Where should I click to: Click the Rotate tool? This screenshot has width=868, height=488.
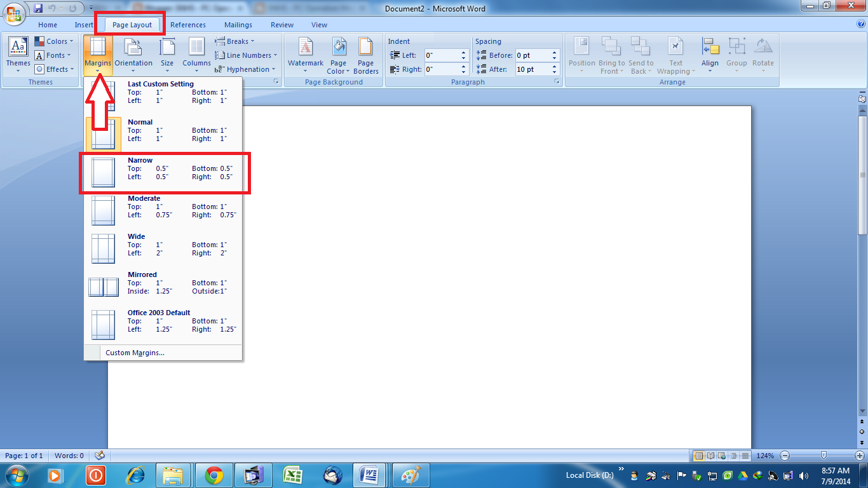[x=763, y=55]
